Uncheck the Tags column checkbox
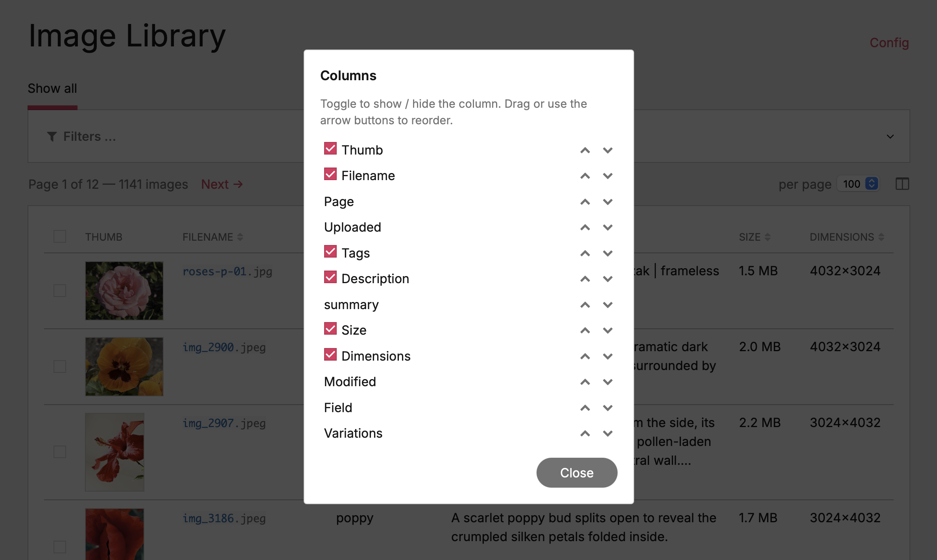This screenshot has width=937, height=560. (330, 251)
